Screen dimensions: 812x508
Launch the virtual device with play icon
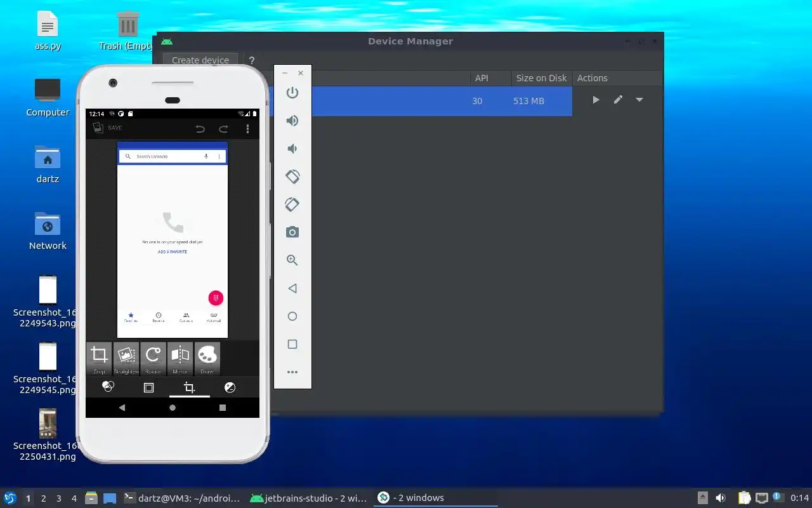click(x=596, y=100)
